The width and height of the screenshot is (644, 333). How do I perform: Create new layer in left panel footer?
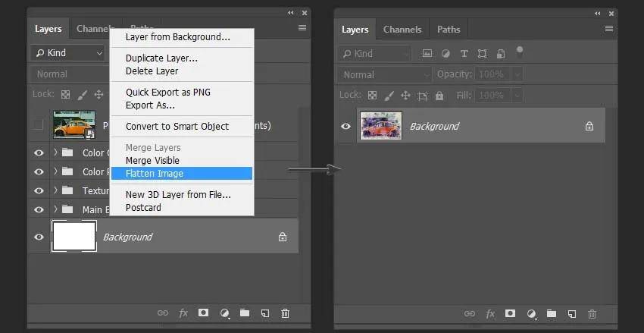[265, 313]
